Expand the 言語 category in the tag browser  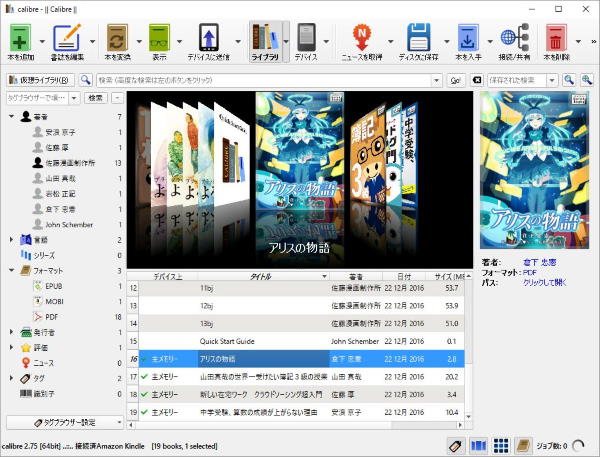click(12, 240)
